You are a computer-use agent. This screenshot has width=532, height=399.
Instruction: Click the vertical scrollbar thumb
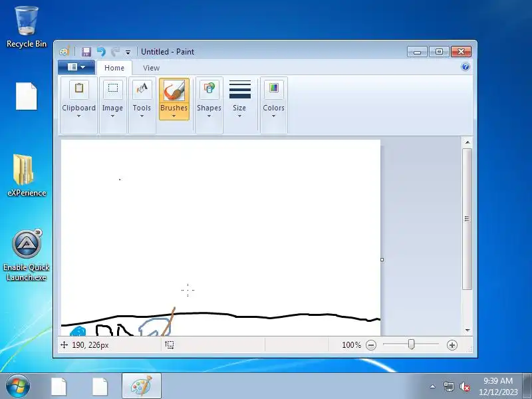[467, 219]
